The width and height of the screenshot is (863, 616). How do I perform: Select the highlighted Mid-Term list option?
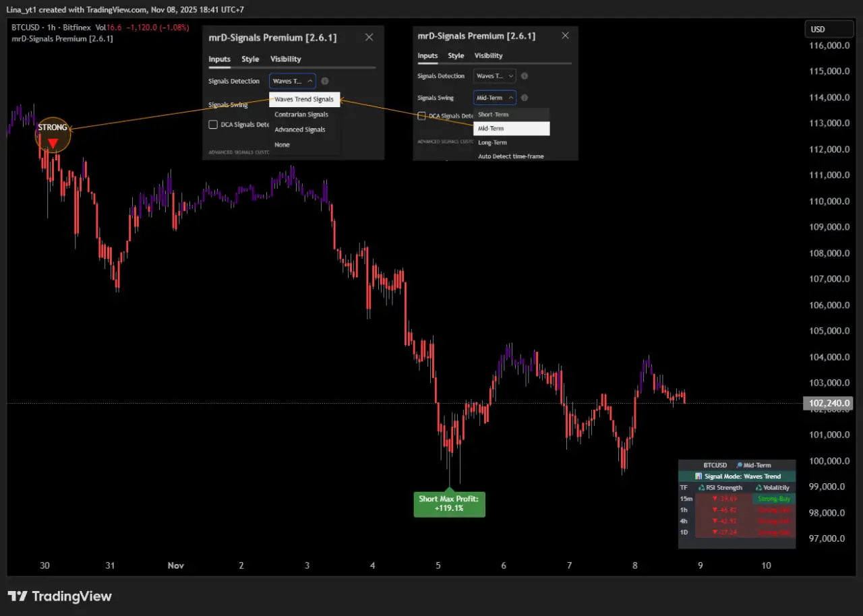pos(512,128)
